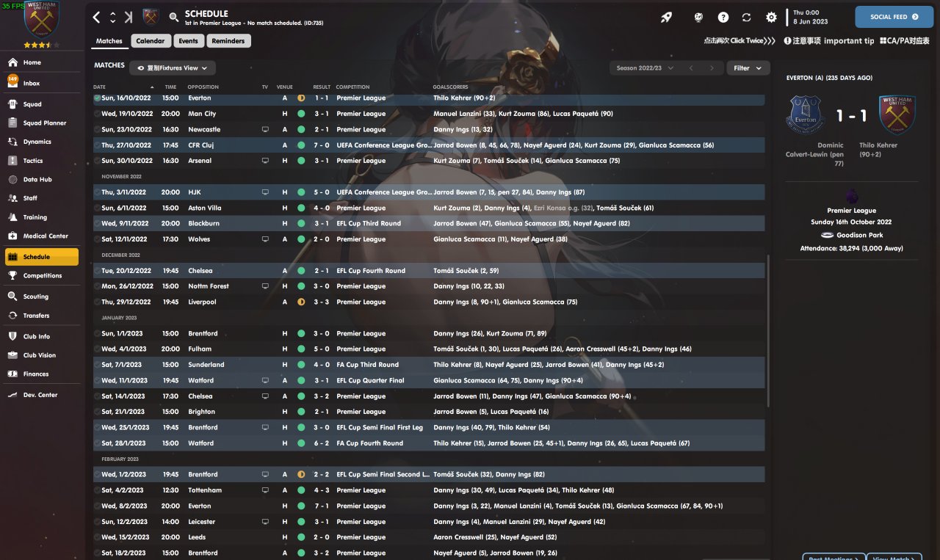Open Squad Planner in the sidebar
The width and height of the screenshot is (940, 560).
(x=43, y=123)
